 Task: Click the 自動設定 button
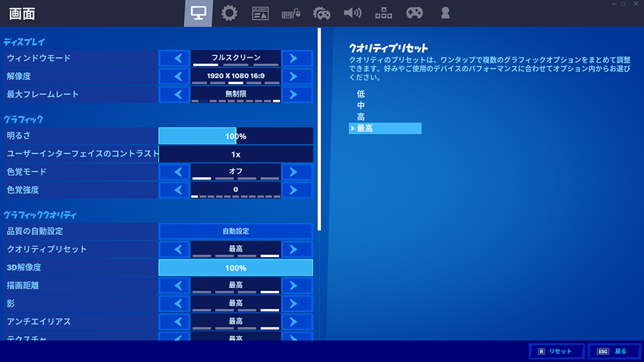point(236,231)
